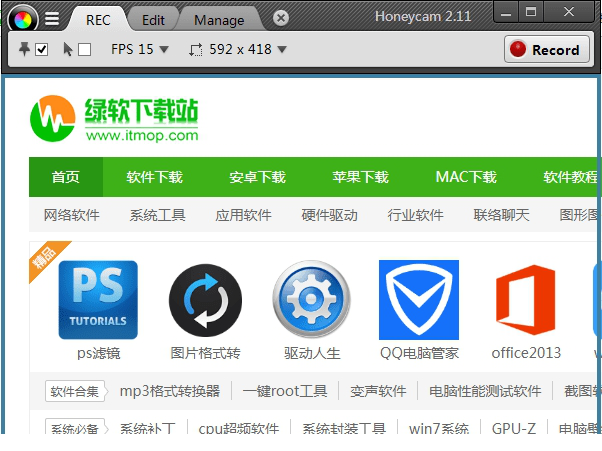Viewport: 602px width, 451px height.
Task: Open the 电脑性能测试软件 link
Action: click(x=485, y=391)
